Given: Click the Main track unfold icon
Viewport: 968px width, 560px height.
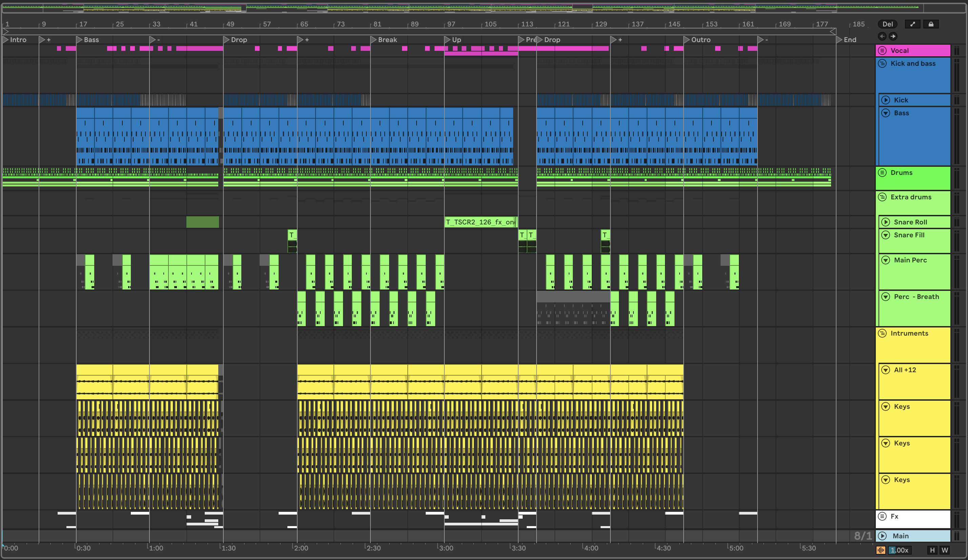Looking at the screenshot, I should [x=882, y=536].
